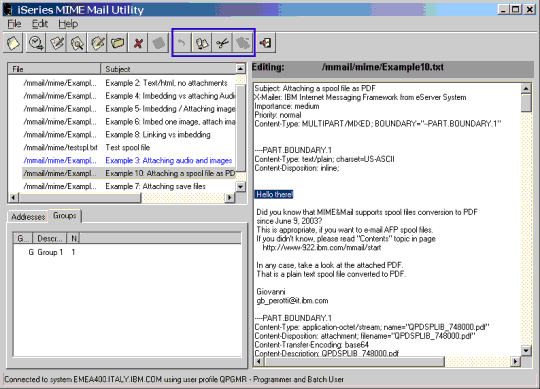The width and height of the screenshot is (540, 389).
Task: Select 'Example 6: Imbed one image' row
Action: (x=129, y=122)
